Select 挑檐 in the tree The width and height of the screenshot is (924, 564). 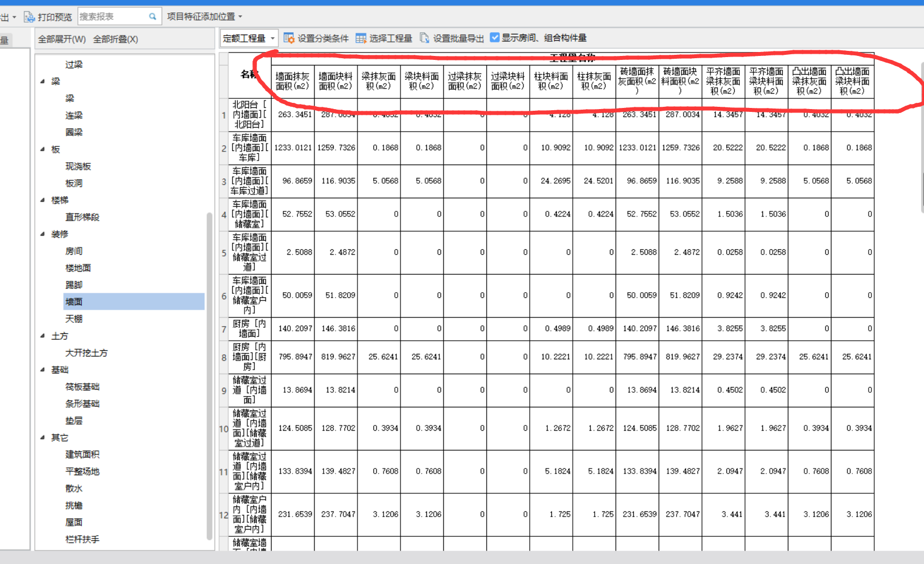(x=74, y=505)
